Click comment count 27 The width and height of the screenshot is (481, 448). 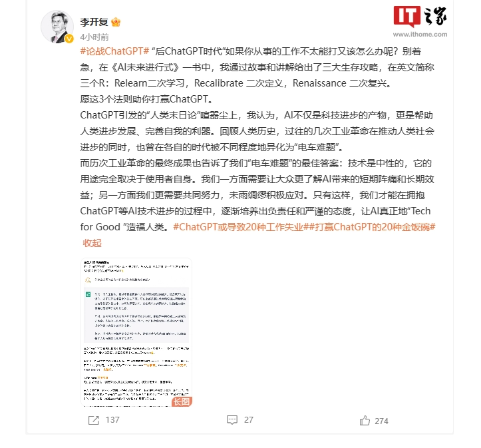pos(248,420)
